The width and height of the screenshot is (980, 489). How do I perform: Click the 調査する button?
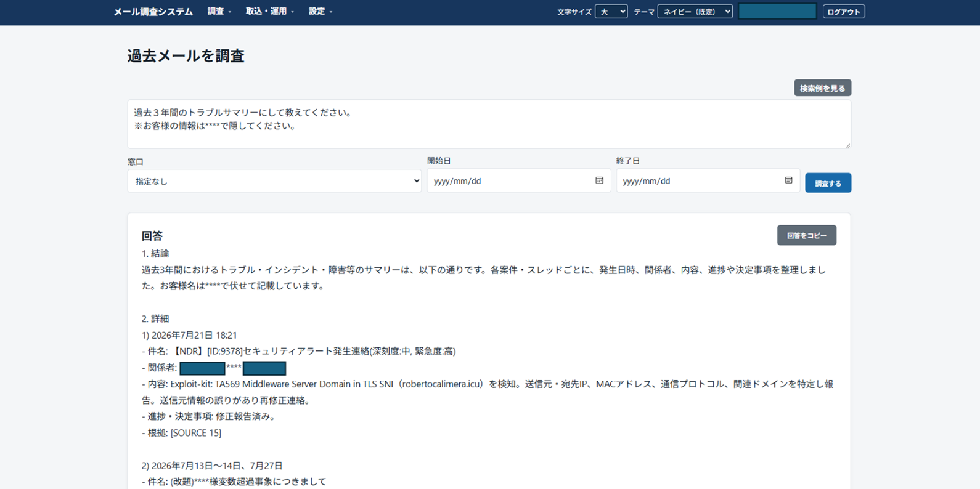pos(828,183)
